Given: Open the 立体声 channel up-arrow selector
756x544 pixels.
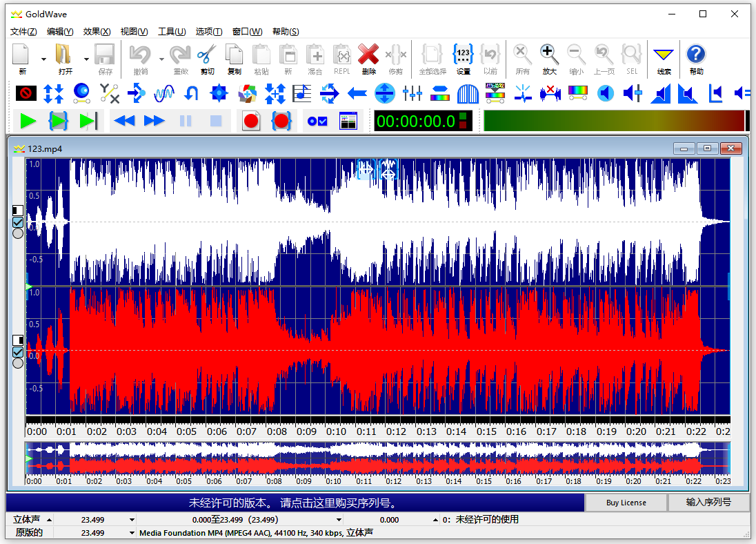Looking at the screenshot, I should tap(49, 520).
